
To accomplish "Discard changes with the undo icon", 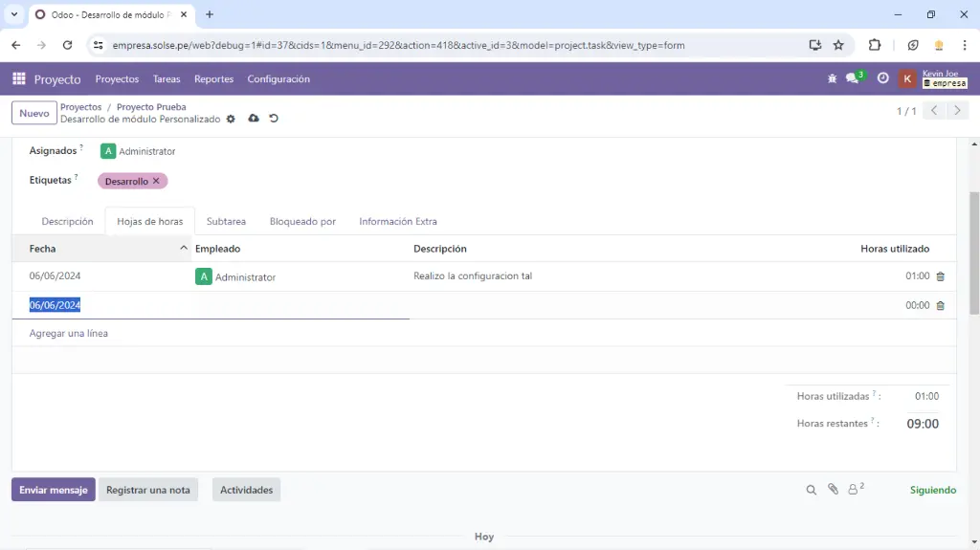I will 274,119.
